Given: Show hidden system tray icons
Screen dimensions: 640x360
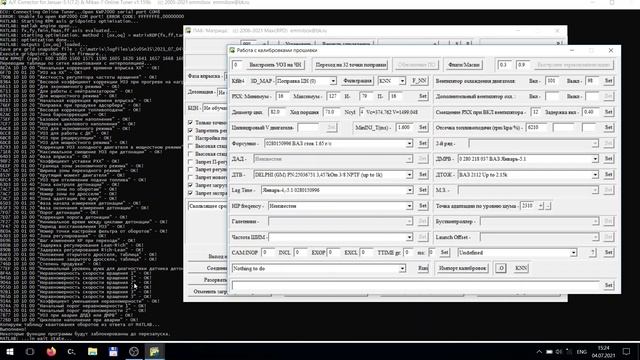Looking at the screenshot, I should [x=539, y=351].
